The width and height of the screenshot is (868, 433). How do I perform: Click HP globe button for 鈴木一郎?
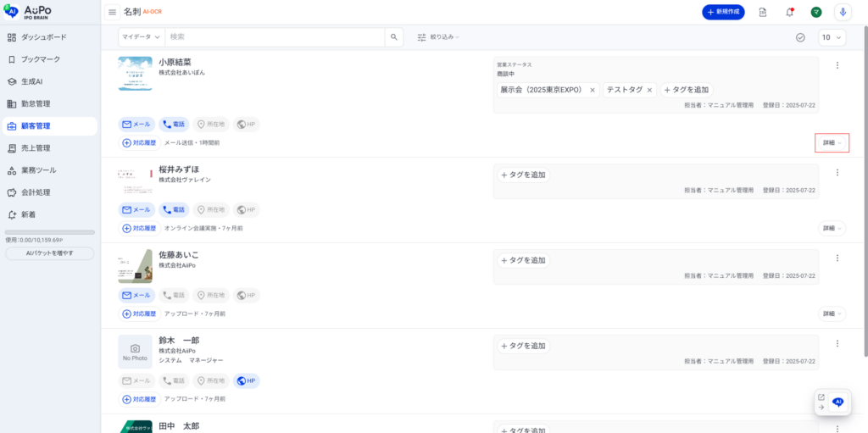pyautogui.click(x=246, y=380)
